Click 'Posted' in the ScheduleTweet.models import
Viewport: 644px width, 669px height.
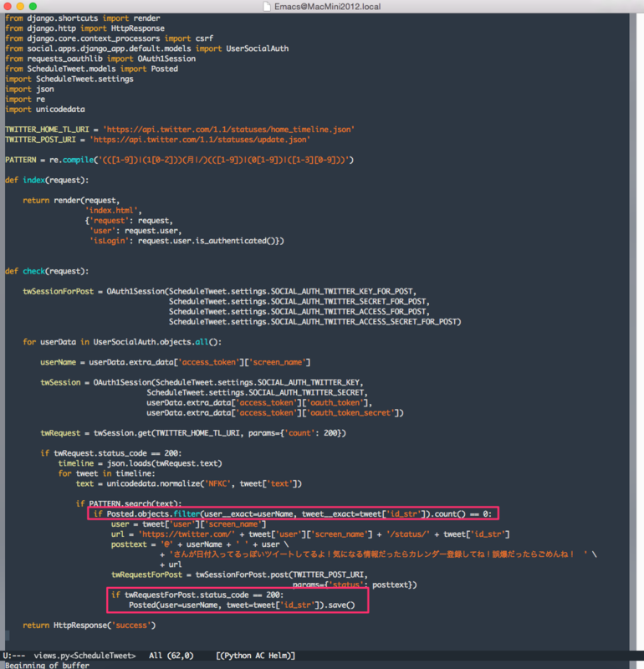164,69
